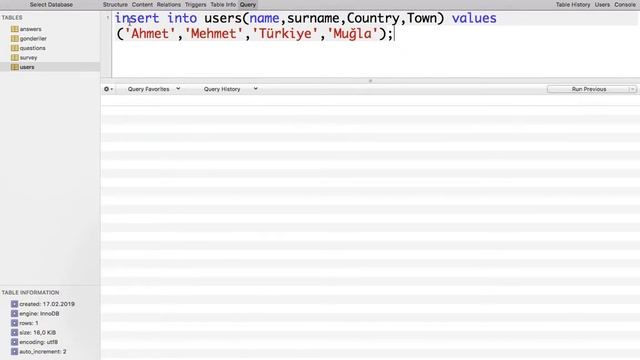Switch to the Triggers tab
Screen dimensions: 640x360
tap(196, 4)
